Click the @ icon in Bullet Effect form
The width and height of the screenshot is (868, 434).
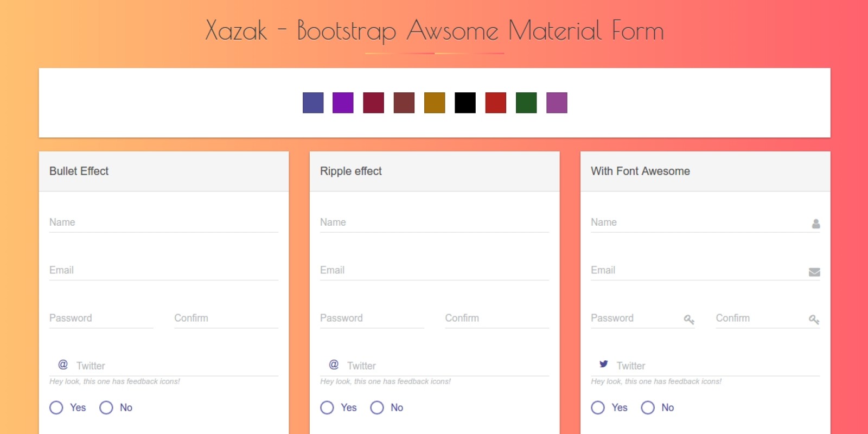[63, 365]
